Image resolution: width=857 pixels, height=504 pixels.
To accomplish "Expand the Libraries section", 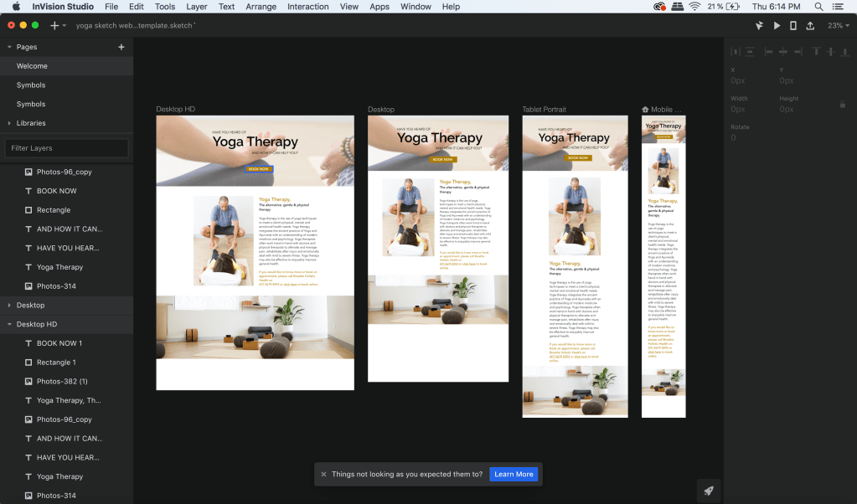I will [x=9, y=123].
